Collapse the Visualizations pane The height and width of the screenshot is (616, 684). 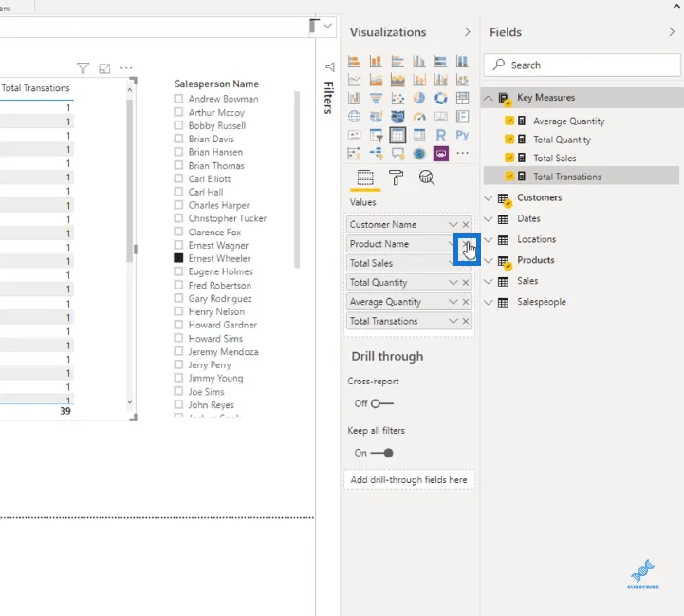467,32
